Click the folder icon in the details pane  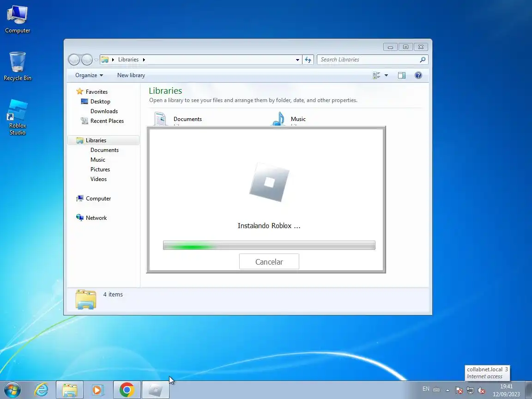click(86, 299)
